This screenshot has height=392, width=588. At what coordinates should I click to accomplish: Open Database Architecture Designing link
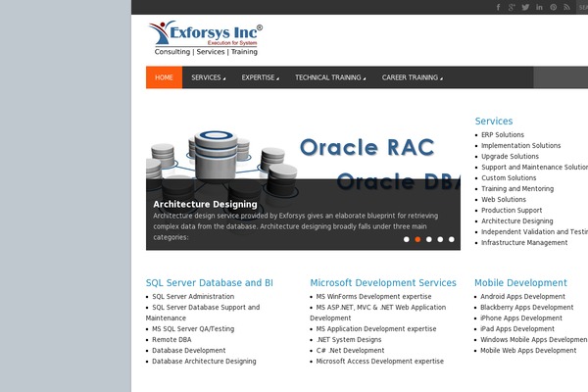click(204, 362)
